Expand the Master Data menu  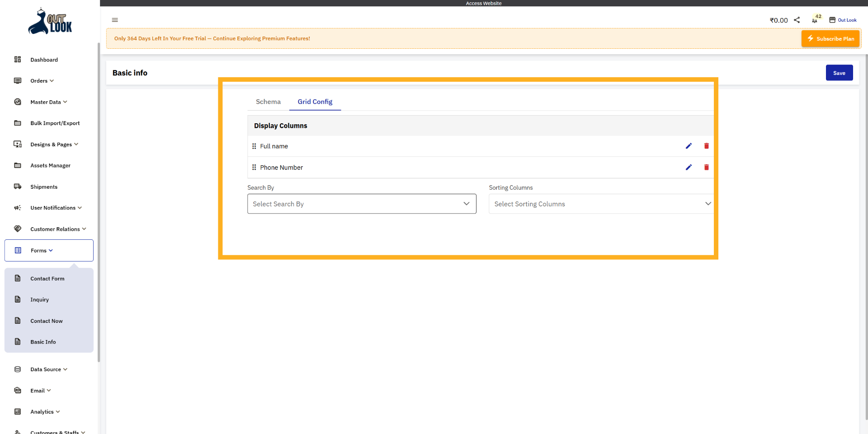pyautogui.click(x=48, y=102)
